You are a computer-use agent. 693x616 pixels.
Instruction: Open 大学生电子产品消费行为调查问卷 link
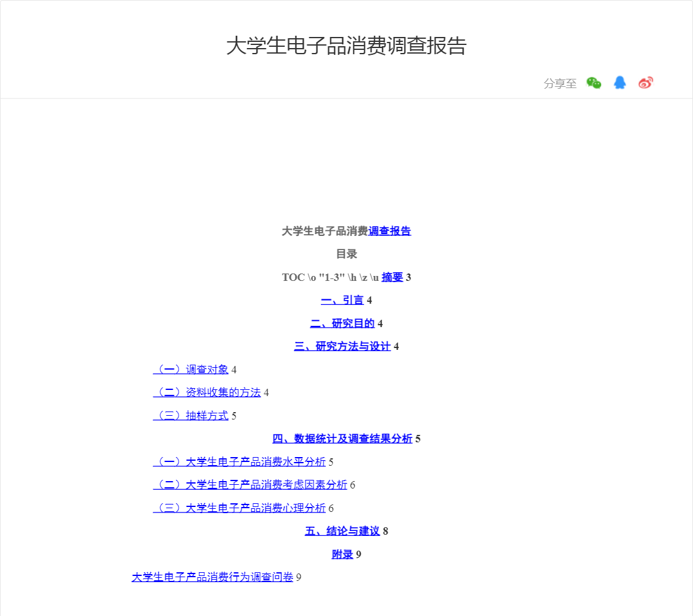coord(212,577)
